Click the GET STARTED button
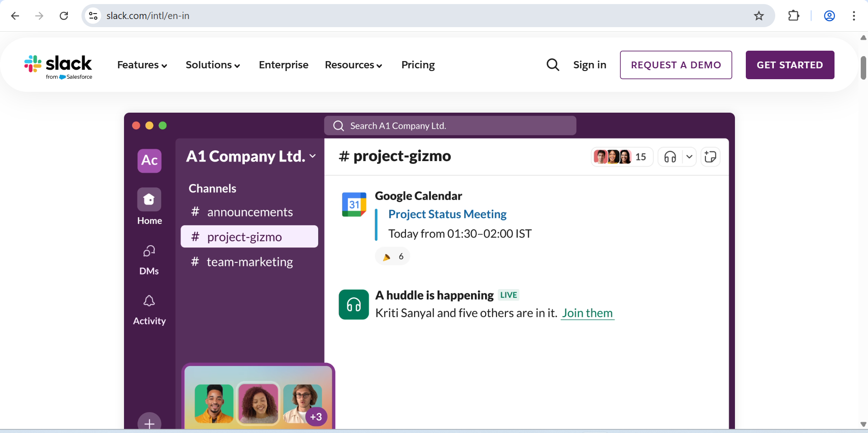Image resolution: width=868 pixels, height=433 pixels. (790, 65)
